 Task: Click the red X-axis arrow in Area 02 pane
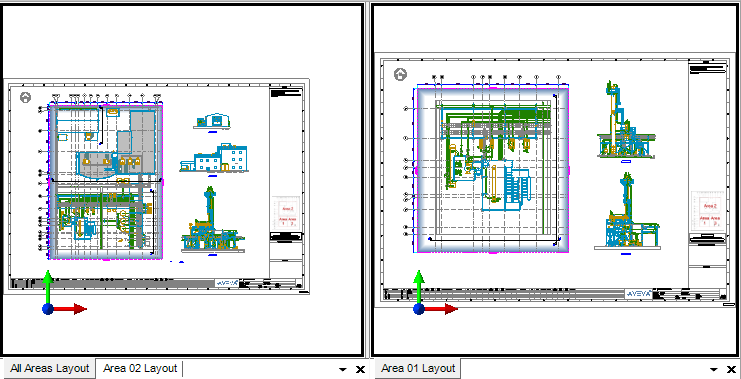[x=70, y=309]
